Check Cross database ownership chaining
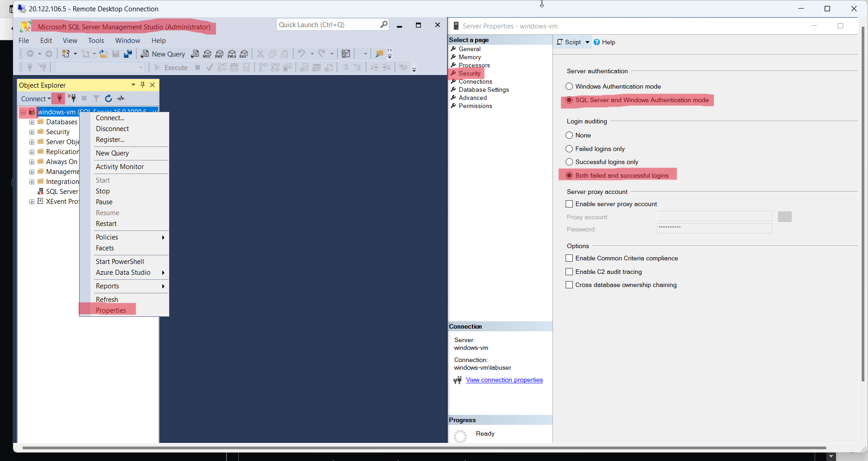Image resolution: width=868 pixels, height=461 pixels. (569, 285)
